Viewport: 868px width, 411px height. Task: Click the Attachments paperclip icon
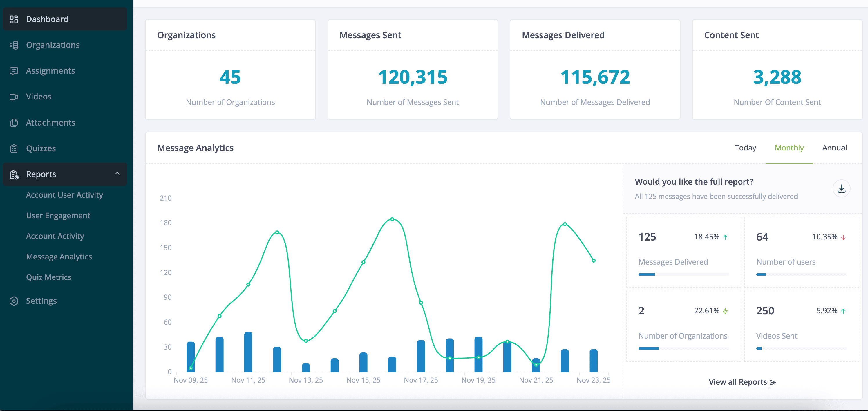pos(14,123)
